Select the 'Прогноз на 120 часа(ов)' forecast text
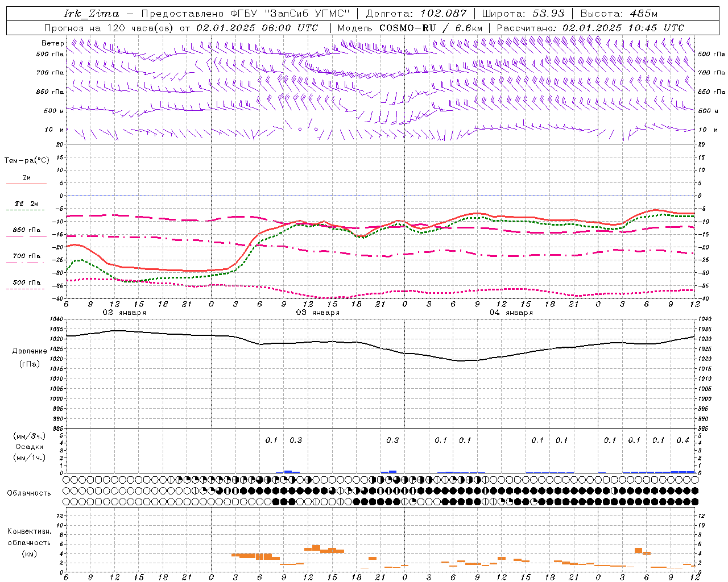The image size is (728, 582). [x=109, y=28]
